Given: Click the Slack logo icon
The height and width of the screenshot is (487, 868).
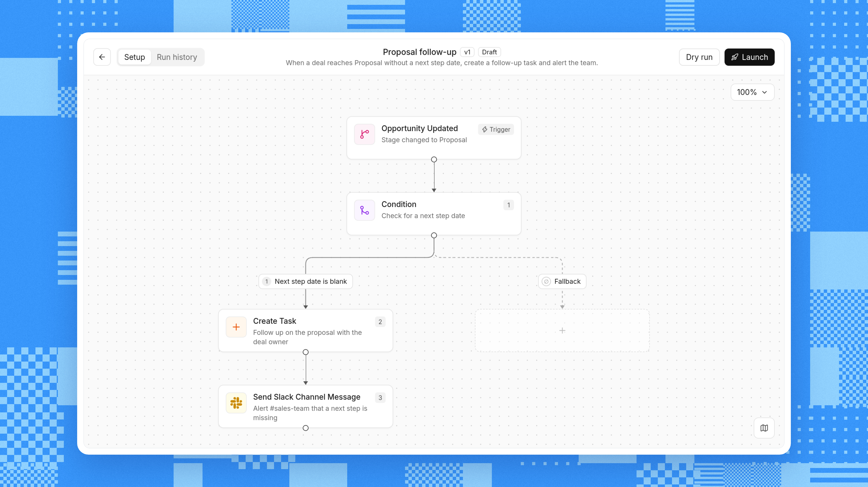Looking at the screenshot, I should (x=236, y=403).
